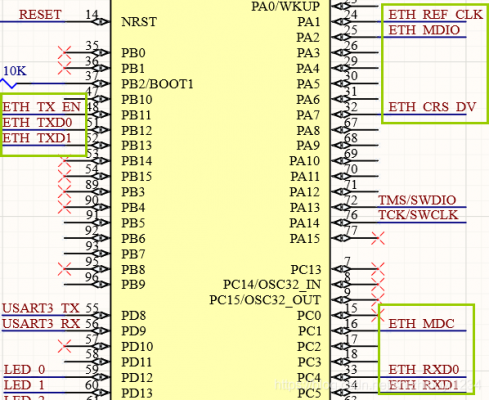Select the PA1 pin name
Viewport: 489px width, 400px height.
[x=309, y=22]
